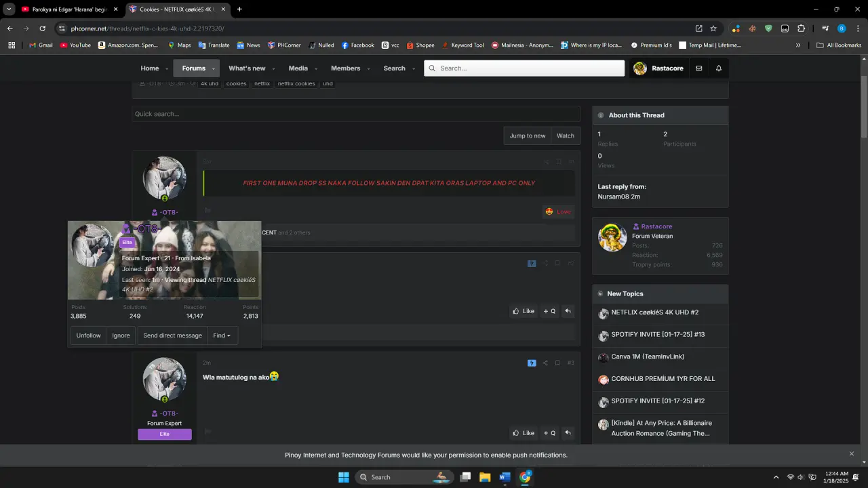
Task: Toggle Watch on this thread
Action: coord(566,136)
